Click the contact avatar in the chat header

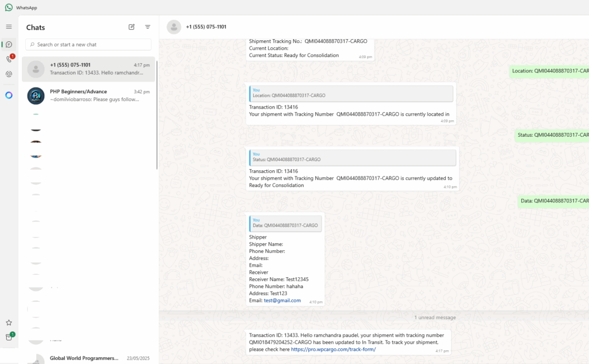tap(174, 27)
